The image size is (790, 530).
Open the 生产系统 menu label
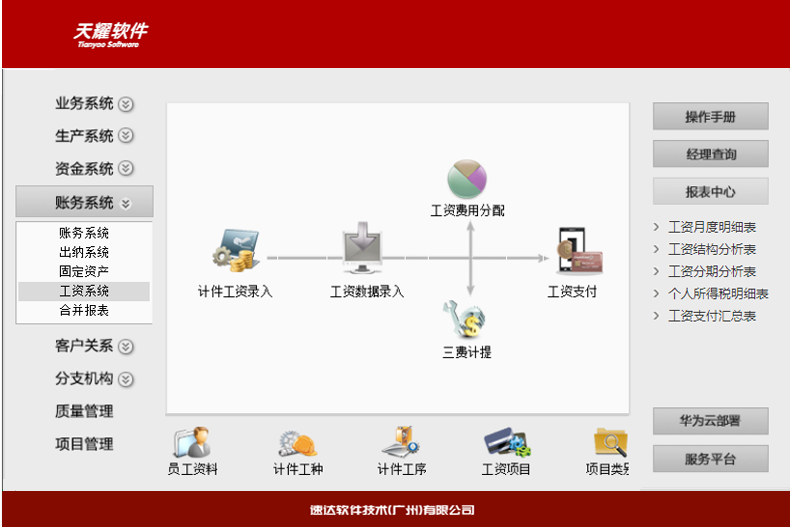84,136
